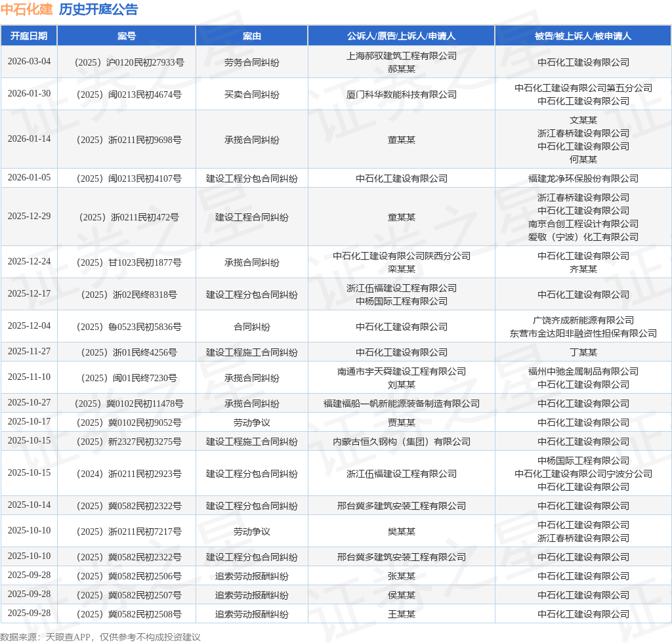Click the 数据来源 天眼查APP footer note
Image resolution: width=672 pixels, height=643 pixels.
coord(100,637)
